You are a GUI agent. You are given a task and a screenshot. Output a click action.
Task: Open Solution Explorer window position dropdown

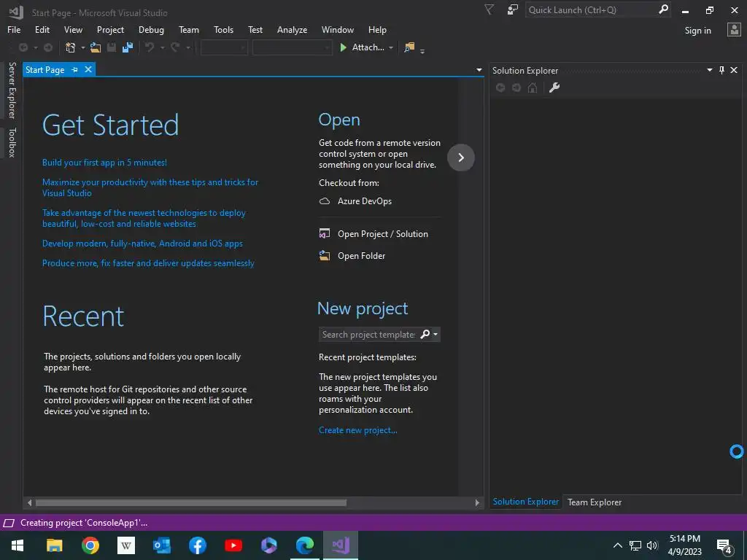[709, 70]
